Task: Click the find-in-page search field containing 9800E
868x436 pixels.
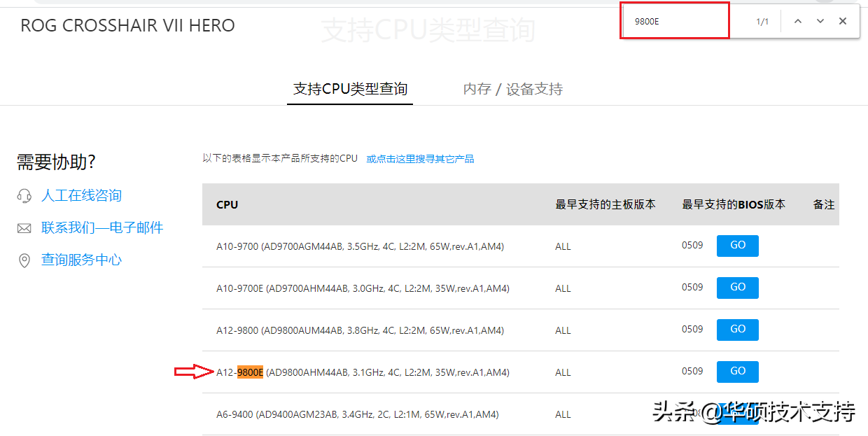Action: click(675, 21)
